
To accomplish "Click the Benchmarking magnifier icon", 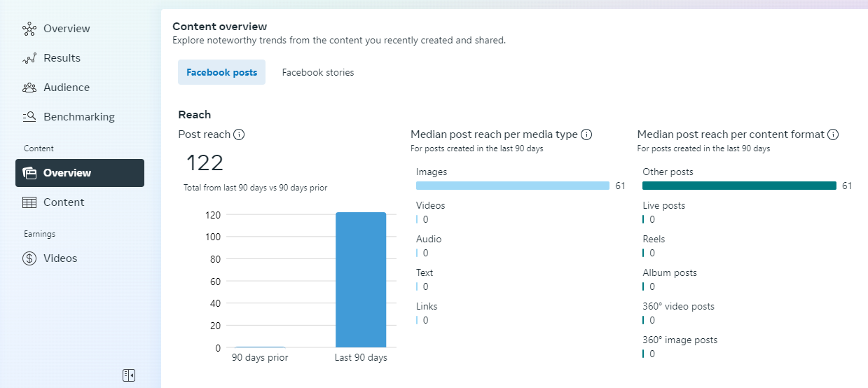I will coord(29,117).
